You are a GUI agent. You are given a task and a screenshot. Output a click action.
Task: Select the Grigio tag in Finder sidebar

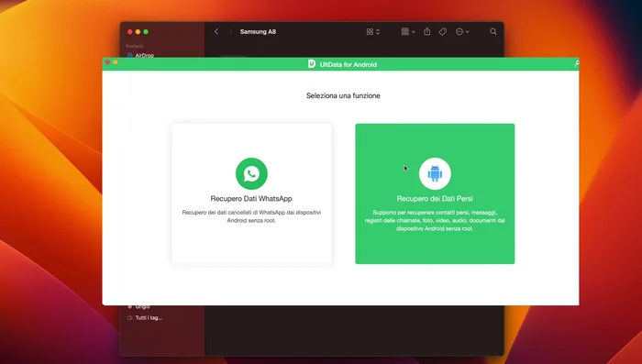(138, 306)
